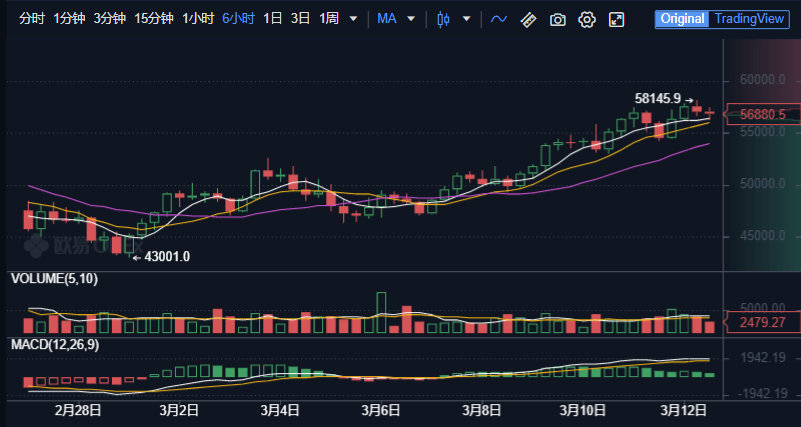The height and width of the screenshot is (427, 801).
Task: Open the MA indicator menu
Action: pos(387,19)
